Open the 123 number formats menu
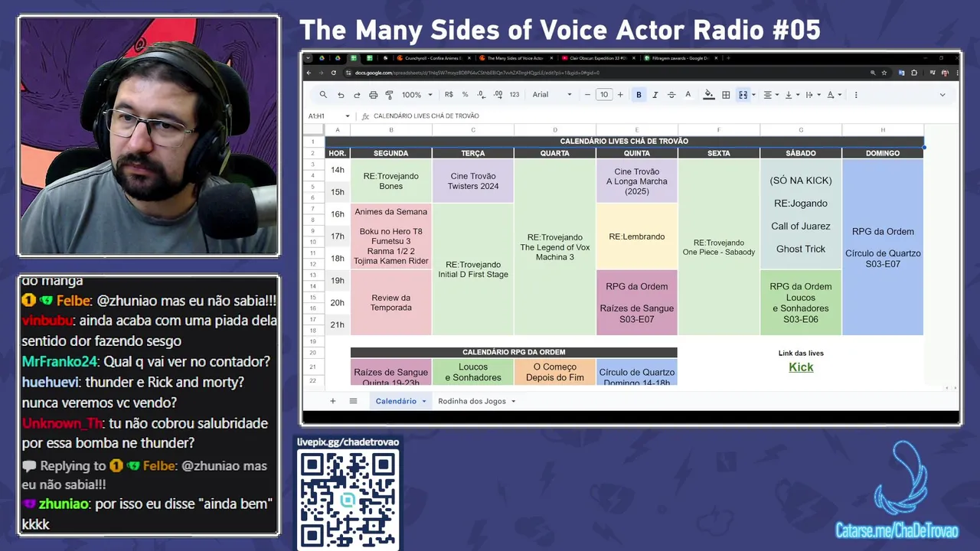The height and width of the screenshot is (551, 980). click(514, 95)
